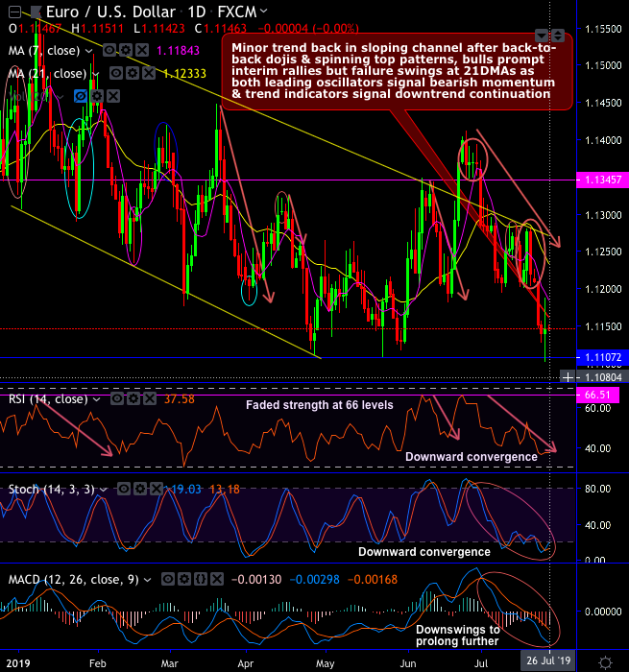Click 'Faded strength at 66 levels' annotation
This screenshot has height=672, width=629.
[x=320, y=405]
